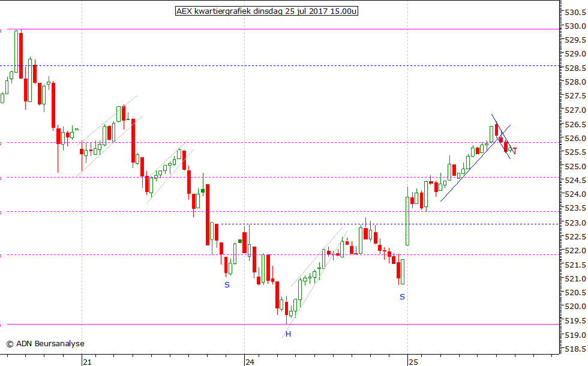Image resolution: width=588 pixels, height=366 pixels.
Task: Click the 519.0 price axis label
Action: tap(575, 335)
